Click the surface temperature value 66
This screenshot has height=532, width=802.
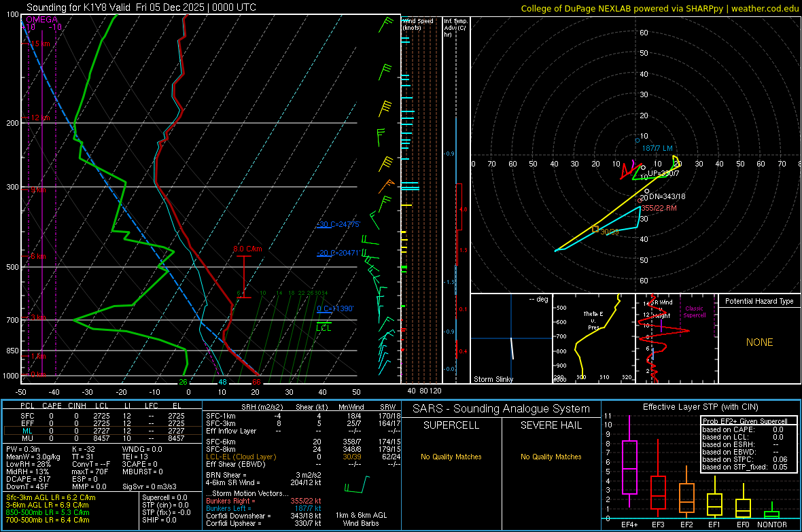pyautogui.click(x=256, y=382)
